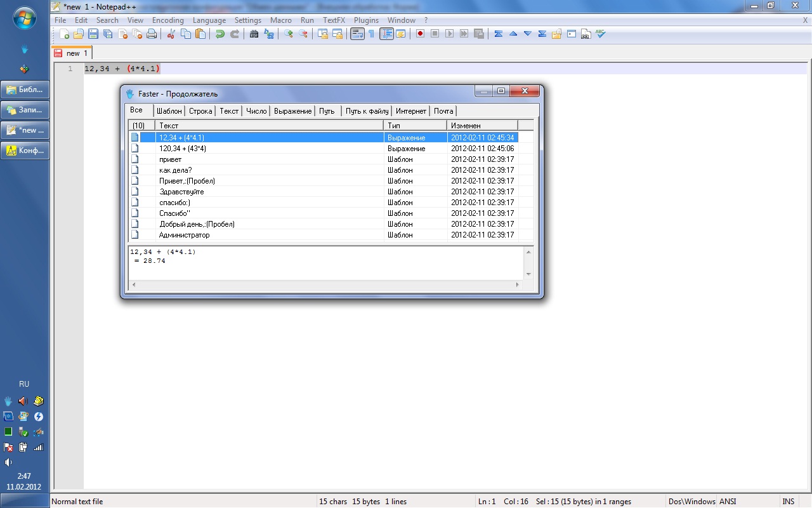Sort the list by the Изменен column header
812x508 pixels.
[483, 126]
